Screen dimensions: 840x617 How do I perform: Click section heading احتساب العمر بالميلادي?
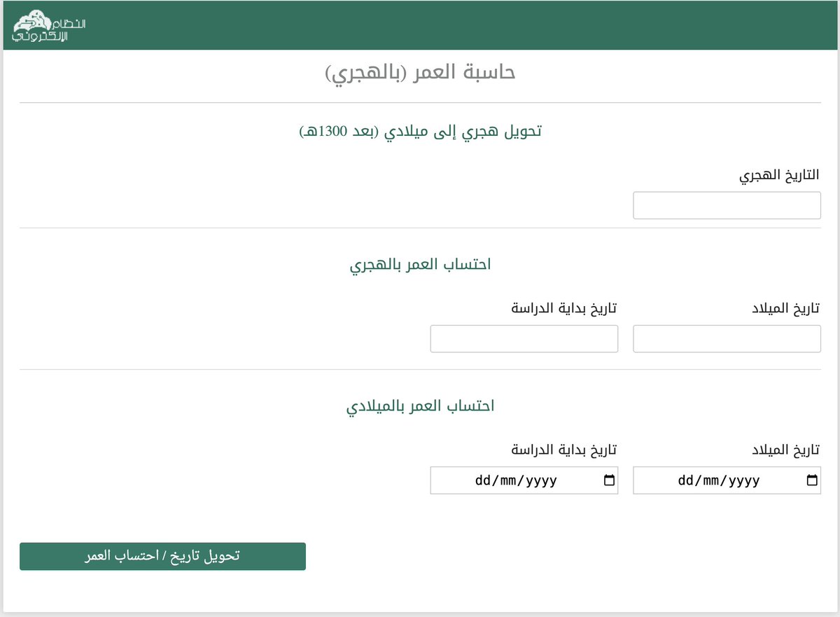[420, 406]
